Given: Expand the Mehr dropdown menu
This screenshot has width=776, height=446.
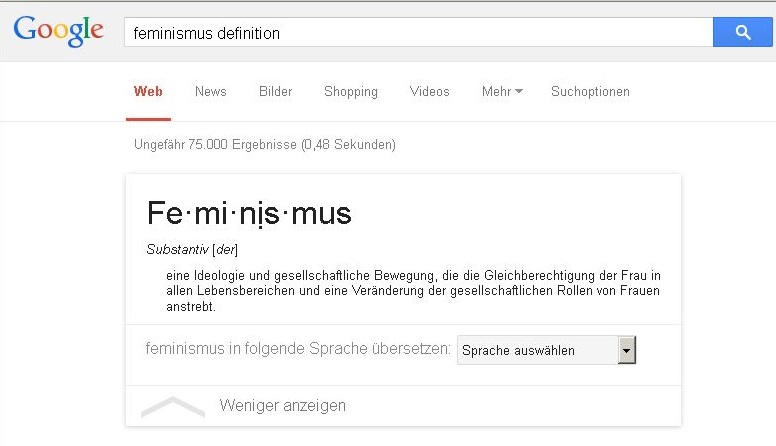Looking at the screenshot, I should pyautogui.click(x=502, y=92).
